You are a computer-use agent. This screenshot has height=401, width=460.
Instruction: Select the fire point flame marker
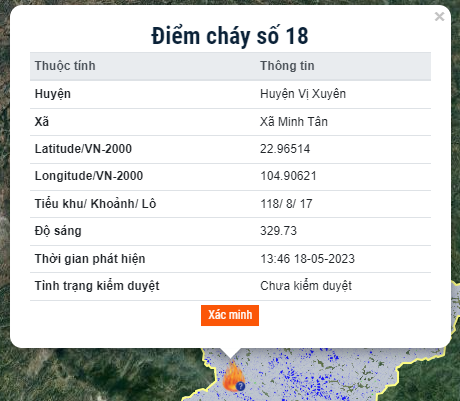click(233, 375)
